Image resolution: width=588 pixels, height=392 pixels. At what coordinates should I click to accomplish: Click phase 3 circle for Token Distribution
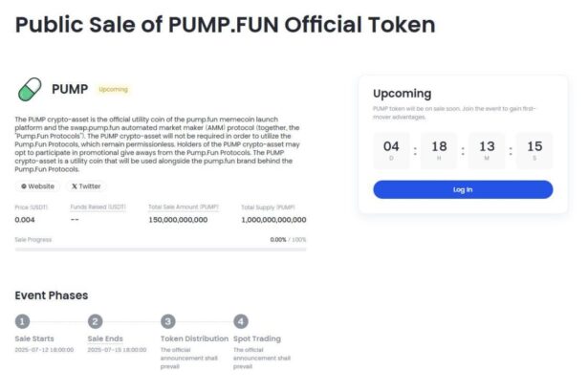click(x=168, y=322)
